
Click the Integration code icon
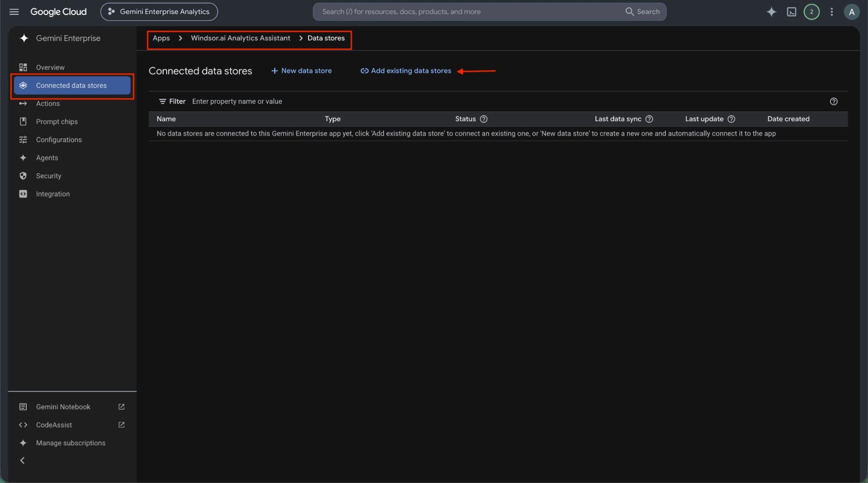[x=23, y=194]
